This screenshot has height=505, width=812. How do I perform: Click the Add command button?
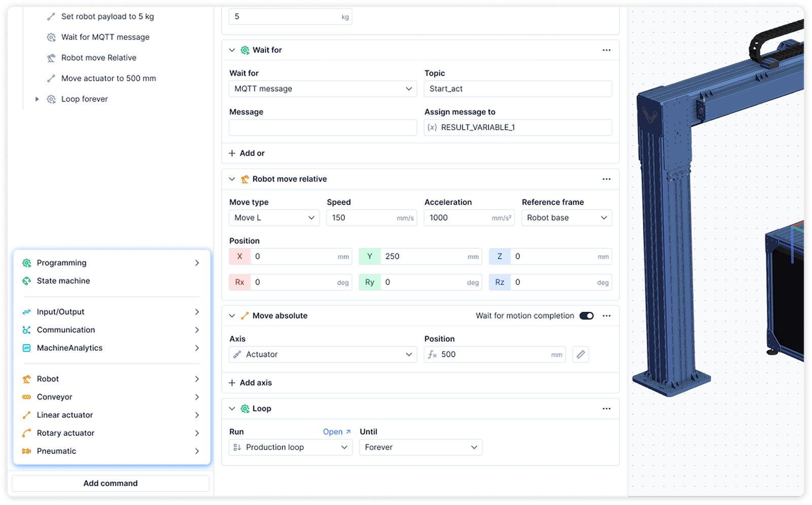(x=111, y=483)
